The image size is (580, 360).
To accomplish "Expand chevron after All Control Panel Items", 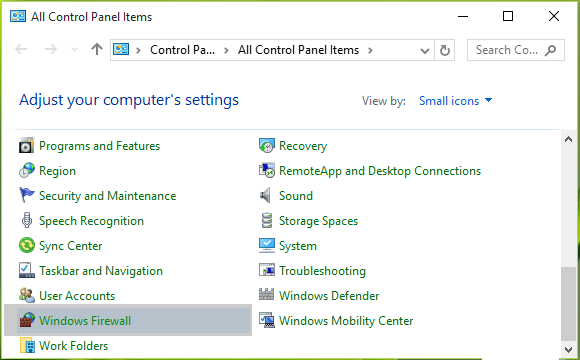I will tap(370, 50).
